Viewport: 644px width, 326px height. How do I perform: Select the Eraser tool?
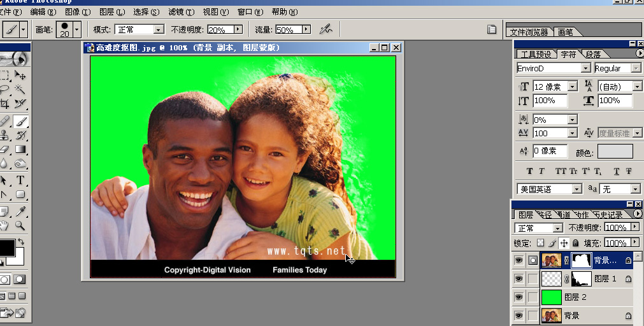[x=5, y=150]
